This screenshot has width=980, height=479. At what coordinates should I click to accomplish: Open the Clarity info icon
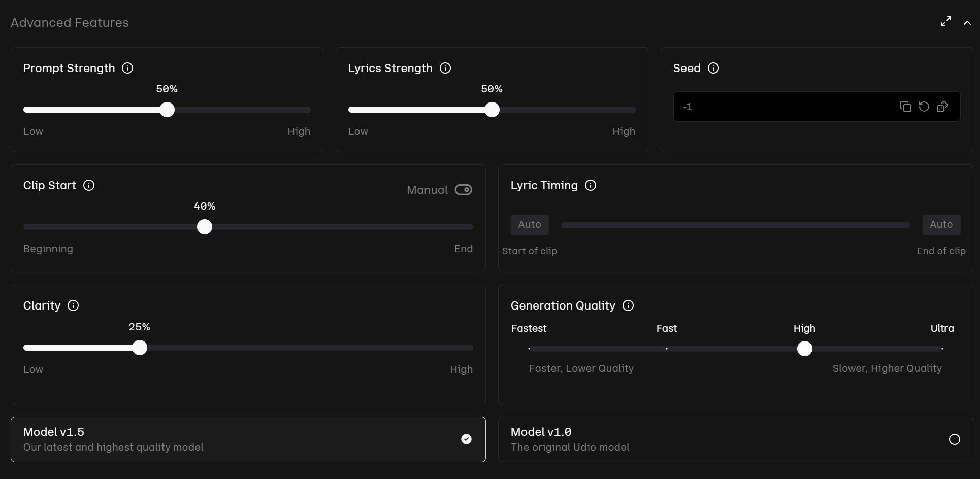[x=73, y=305]
